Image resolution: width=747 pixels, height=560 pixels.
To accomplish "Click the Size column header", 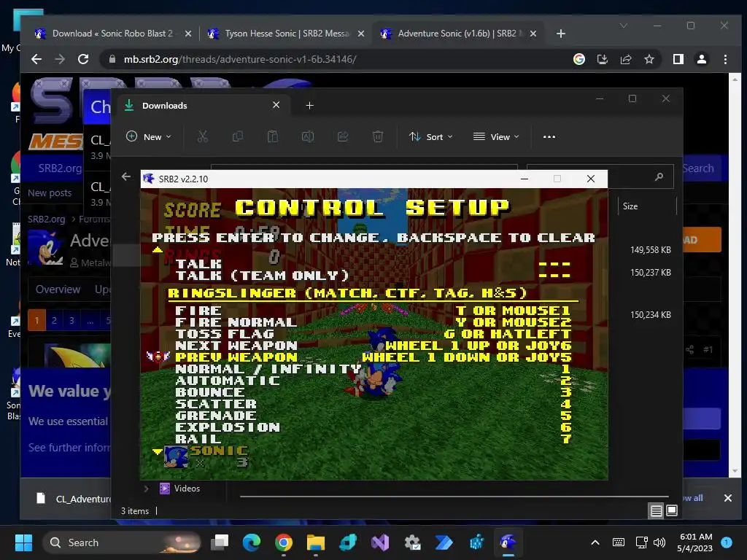I will [647, 206].
